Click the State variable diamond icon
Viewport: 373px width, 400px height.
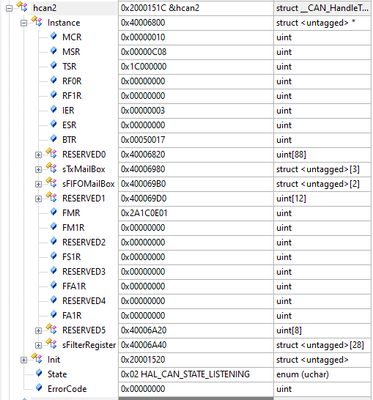[x=39, y=374]
